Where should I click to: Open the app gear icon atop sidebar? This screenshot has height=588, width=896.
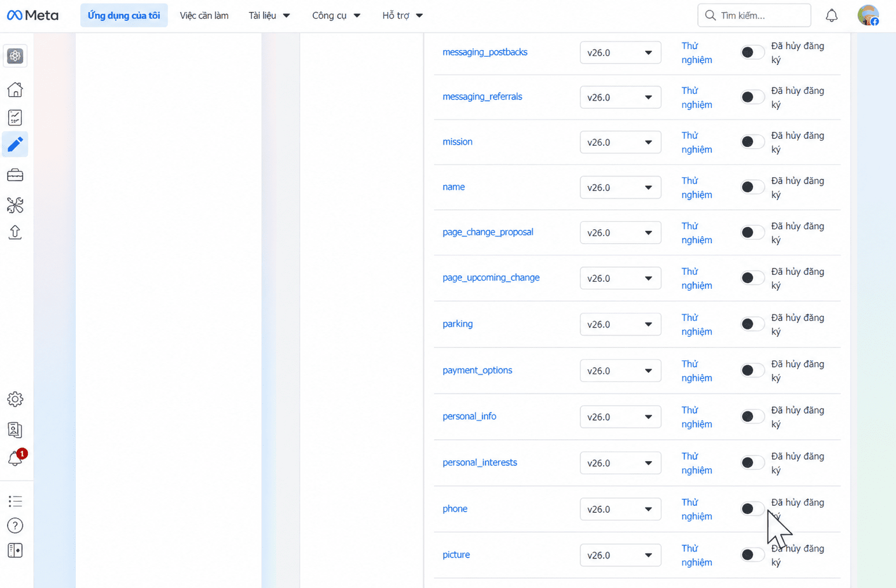tap(15, 56)
